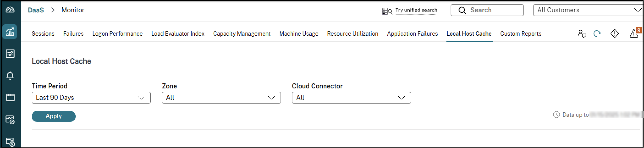
Task: Open the Custom Reports tab
Action: (520, 34)
